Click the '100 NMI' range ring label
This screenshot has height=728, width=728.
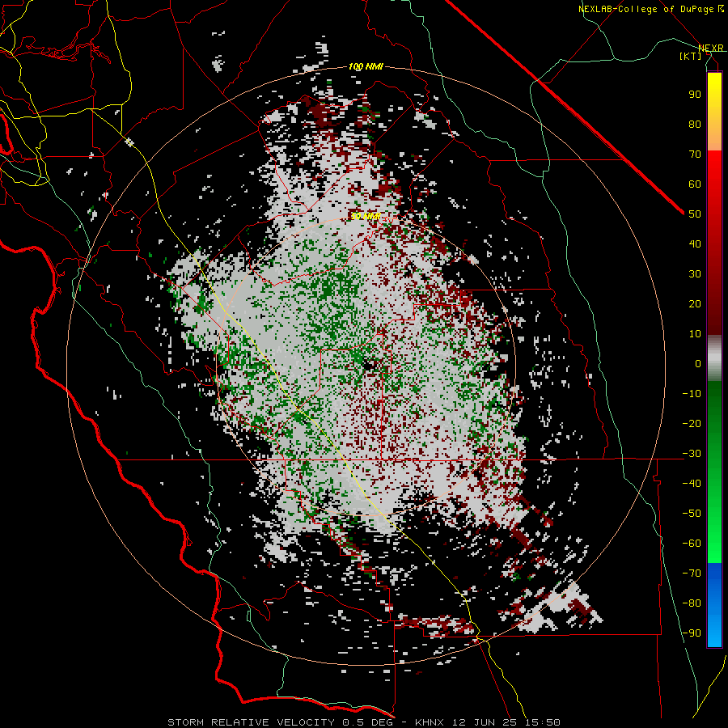coord(366,67)
